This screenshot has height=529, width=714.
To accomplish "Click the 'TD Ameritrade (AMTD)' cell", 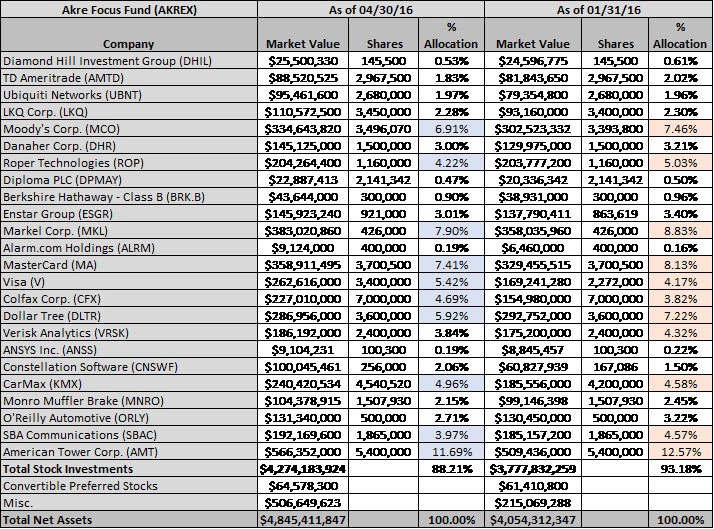I will pyautogui.click(x=129, y=78).
